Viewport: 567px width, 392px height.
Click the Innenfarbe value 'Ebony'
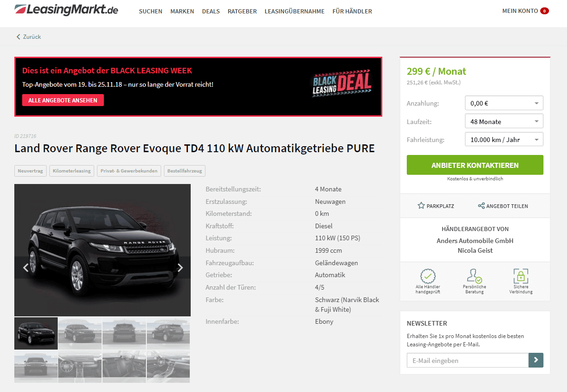pos(324,321)
